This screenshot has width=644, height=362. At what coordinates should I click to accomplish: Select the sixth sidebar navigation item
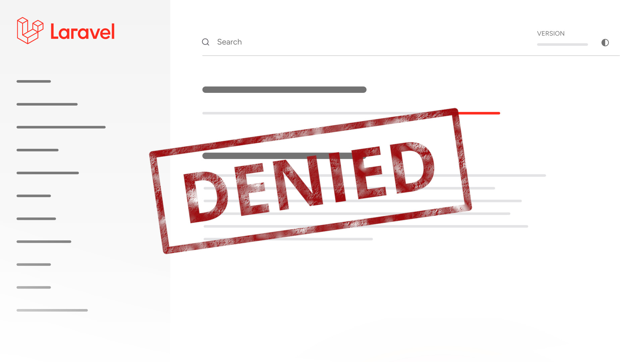click(34, 196)
